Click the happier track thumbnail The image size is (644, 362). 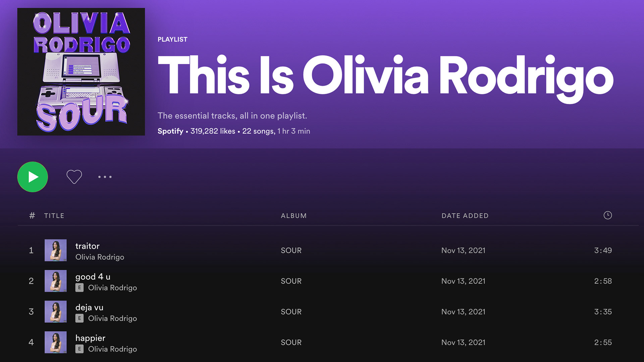[x=56, y=342]
